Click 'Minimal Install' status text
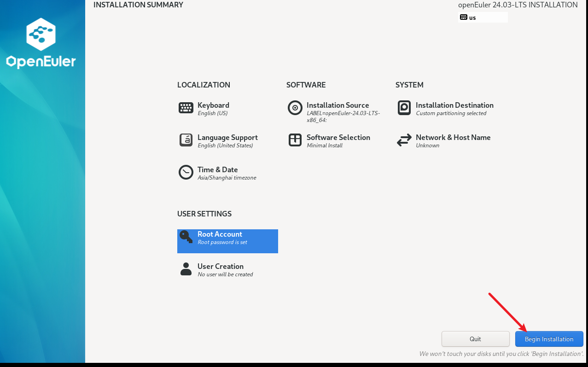The image size is (588, 367). pos(325,146)
